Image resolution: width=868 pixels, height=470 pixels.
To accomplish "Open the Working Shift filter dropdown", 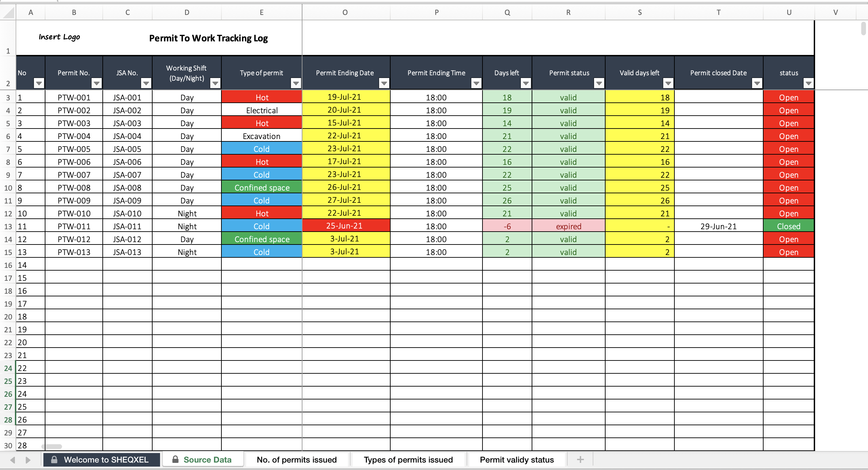I will (215, 83).
